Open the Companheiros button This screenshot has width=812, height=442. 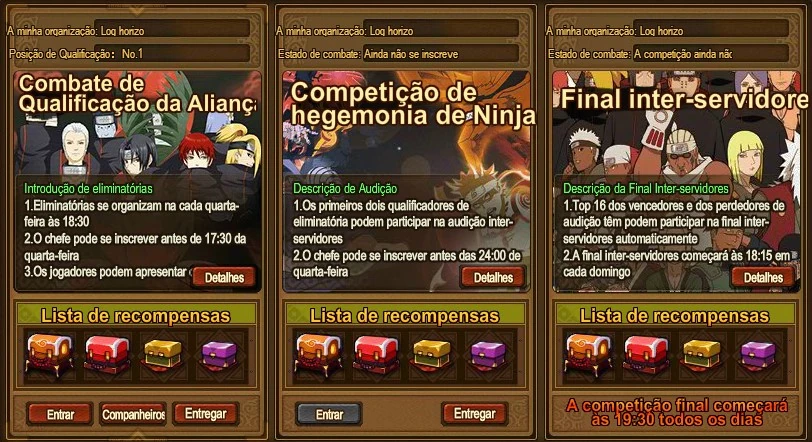tap(133, 414)
